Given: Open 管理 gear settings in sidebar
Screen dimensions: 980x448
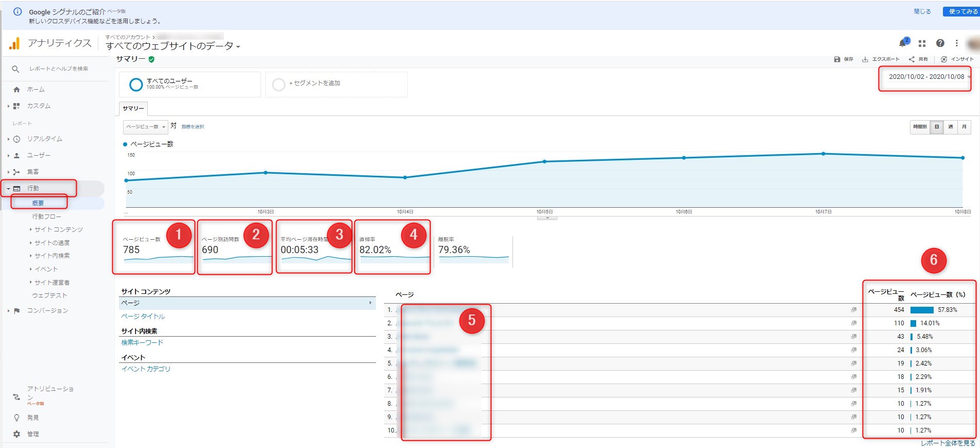Looking at the screenshot, I should (17, 434).
